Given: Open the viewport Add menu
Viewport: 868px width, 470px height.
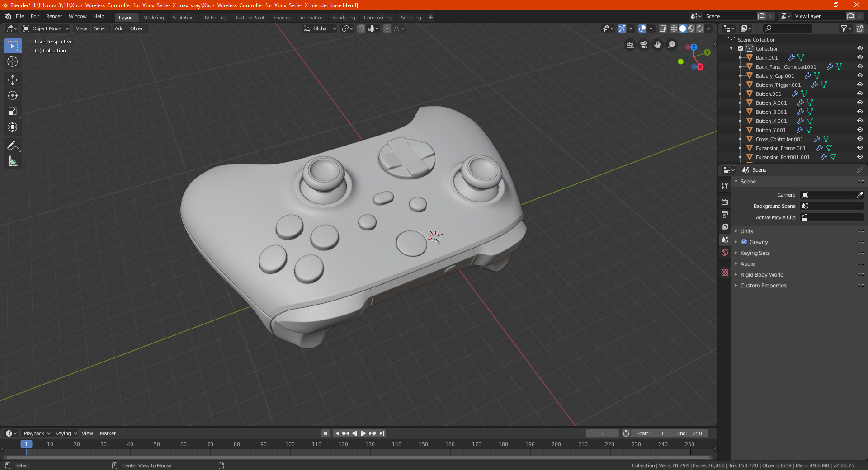Looking at the screenshot, I should click(119, 28).
